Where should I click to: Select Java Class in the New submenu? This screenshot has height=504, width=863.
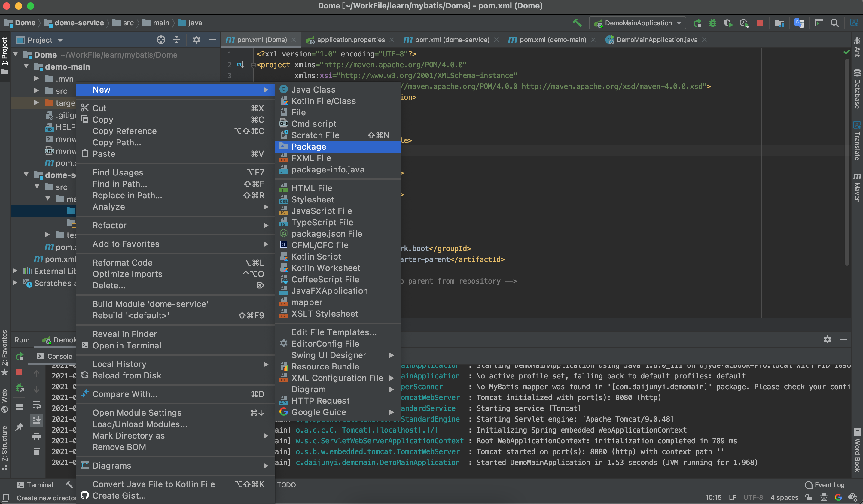(338, 90)
